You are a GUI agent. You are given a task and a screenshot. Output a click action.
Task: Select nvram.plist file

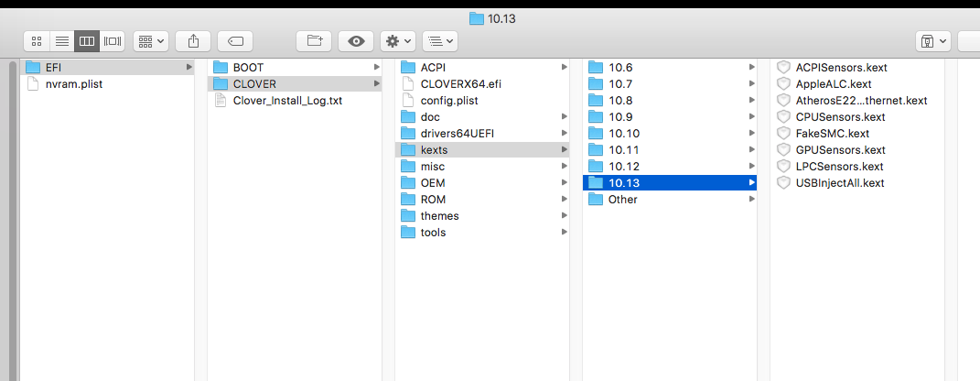click(107, 84)
